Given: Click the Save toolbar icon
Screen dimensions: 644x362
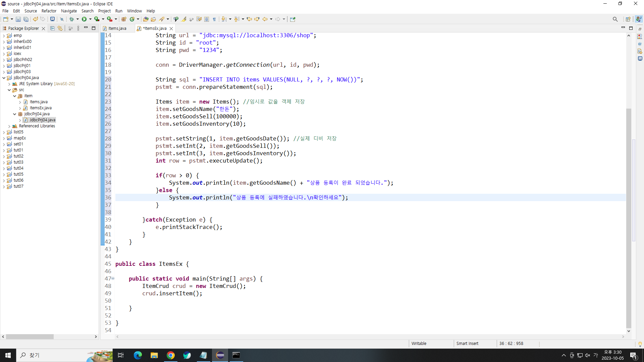Looking at the screenshot, I should click(18, 19).
